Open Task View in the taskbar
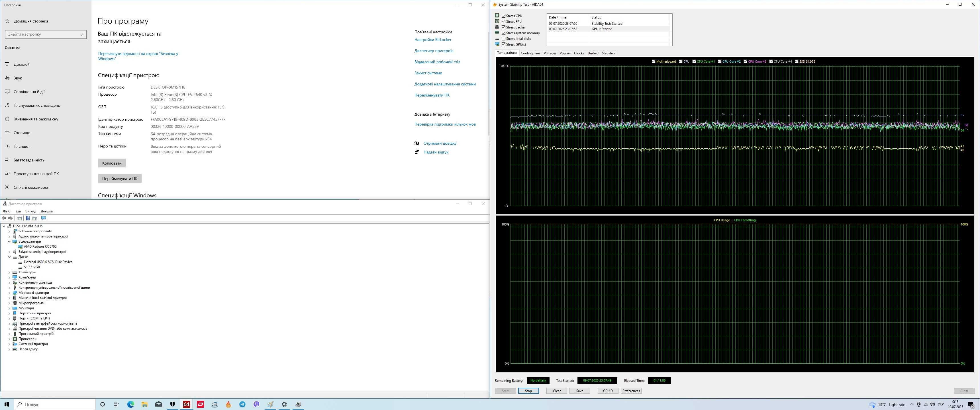This screenshot has width=980, height=410. pos(117,404)
